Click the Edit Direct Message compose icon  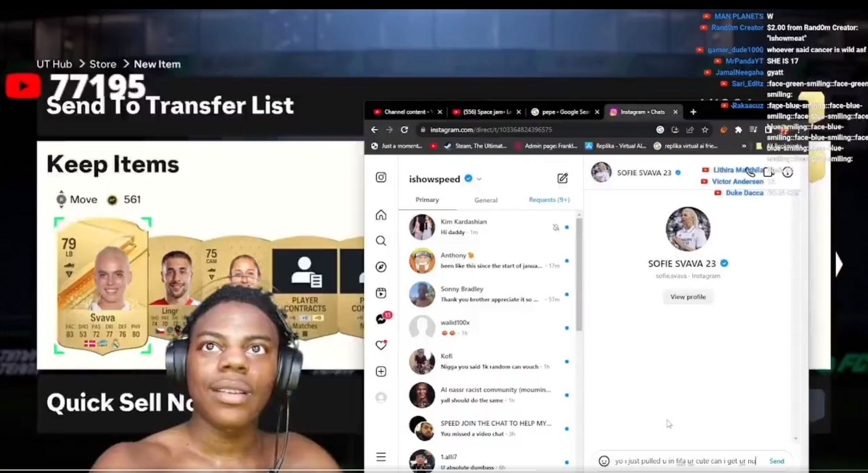point(562,178)
